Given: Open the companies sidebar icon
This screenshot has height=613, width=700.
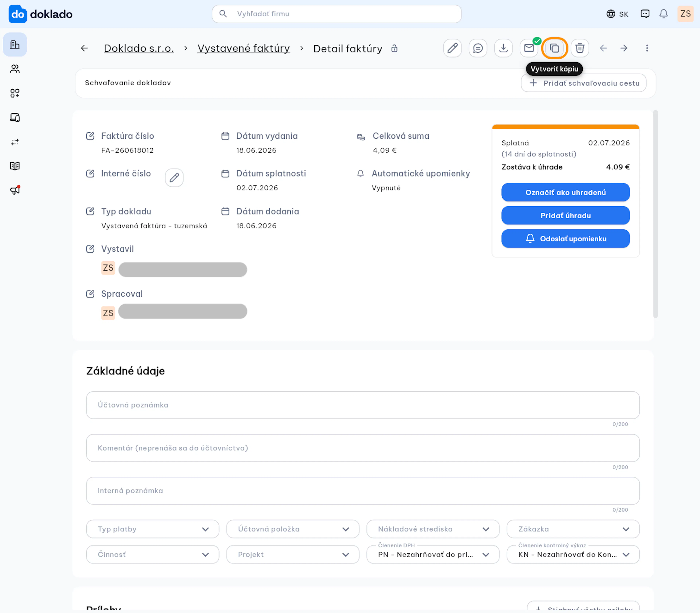Looking at the screenshot, I should click(15, 44).
